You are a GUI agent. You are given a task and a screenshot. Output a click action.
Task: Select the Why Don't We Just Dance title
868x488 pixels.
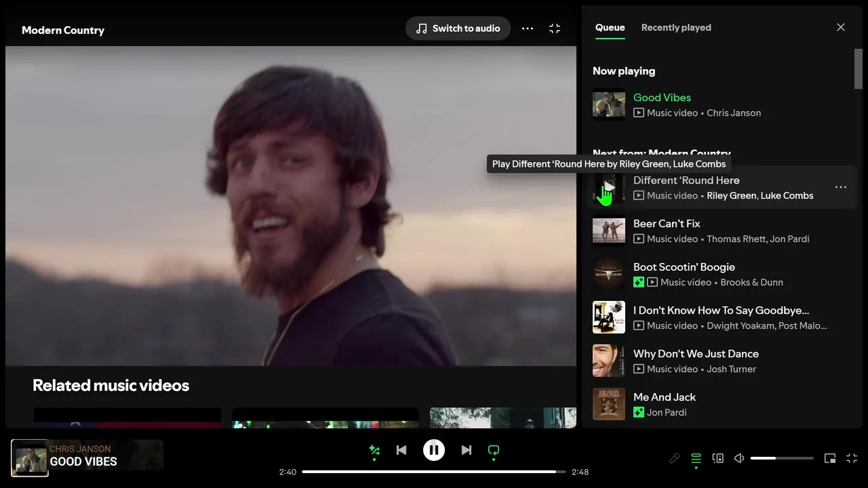tap(696, 354)
